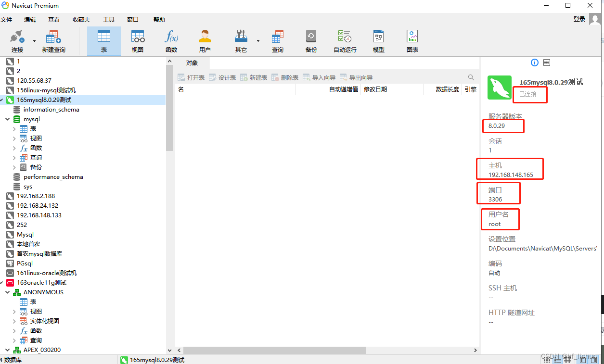Image resolution: width=604 pixels, height=364 pixels.
Task: Click the 名 column header
Action: [235, 89]
